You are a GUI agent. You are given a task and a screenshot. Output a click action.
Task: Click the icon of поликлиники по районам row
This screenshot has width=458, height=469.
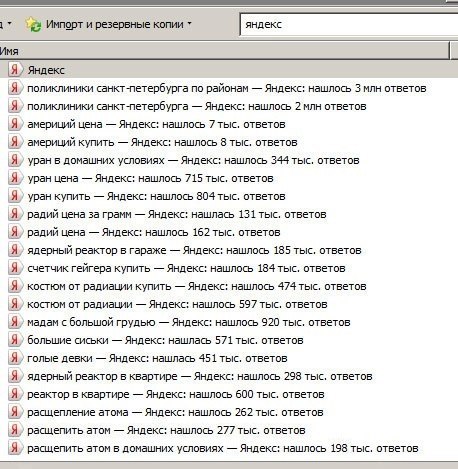[x=15, y=88]
